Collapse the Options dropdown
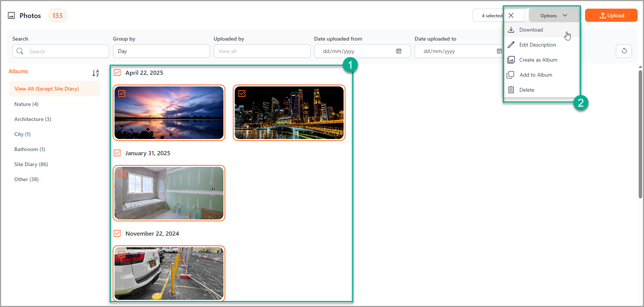 coord(554,15)
